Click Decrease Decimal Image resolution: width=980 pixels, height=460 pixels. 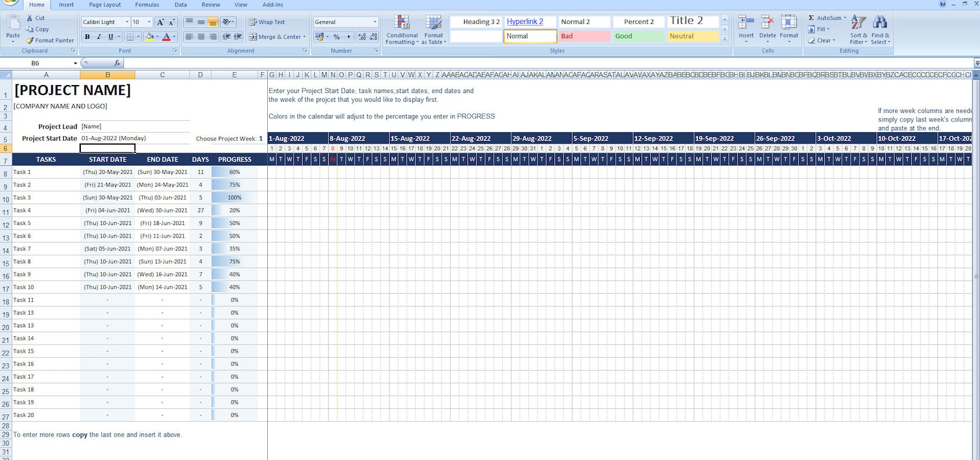[x=373, y=37]
